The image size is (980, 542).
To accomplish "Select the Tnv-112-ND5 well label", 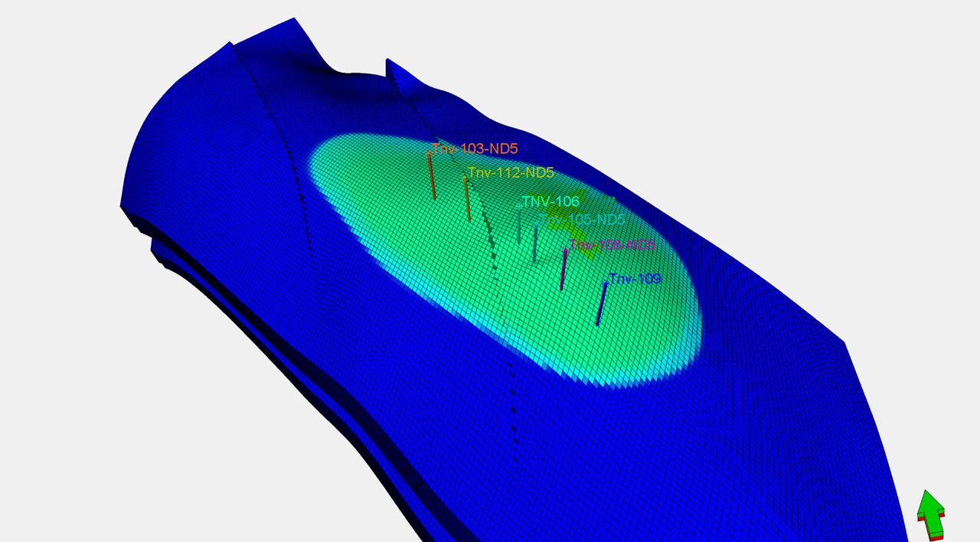I will (510, 172).
